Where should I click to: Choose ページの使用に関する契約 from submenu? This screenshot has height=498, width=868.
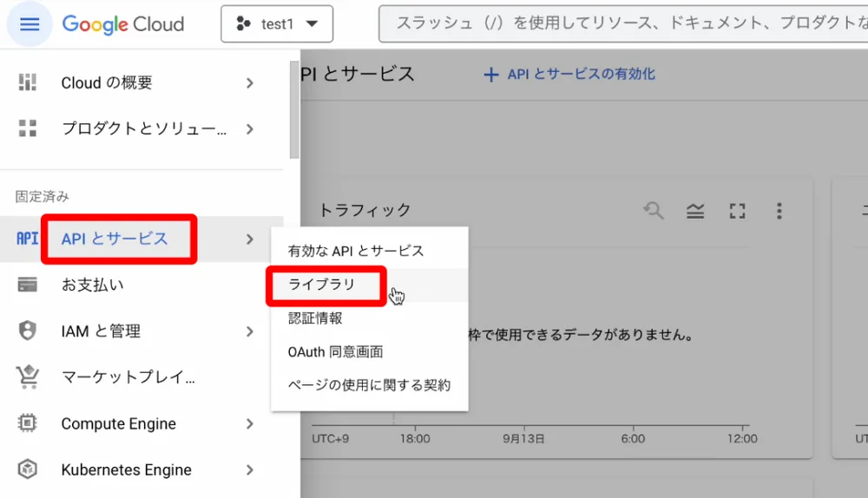coord(369,385)
